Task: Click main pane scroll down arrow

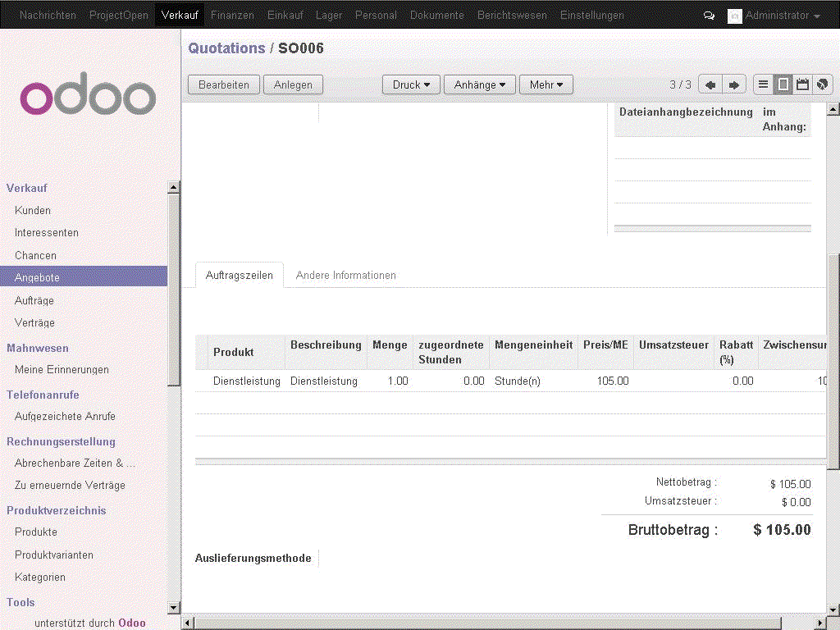Action: point(833,609)
